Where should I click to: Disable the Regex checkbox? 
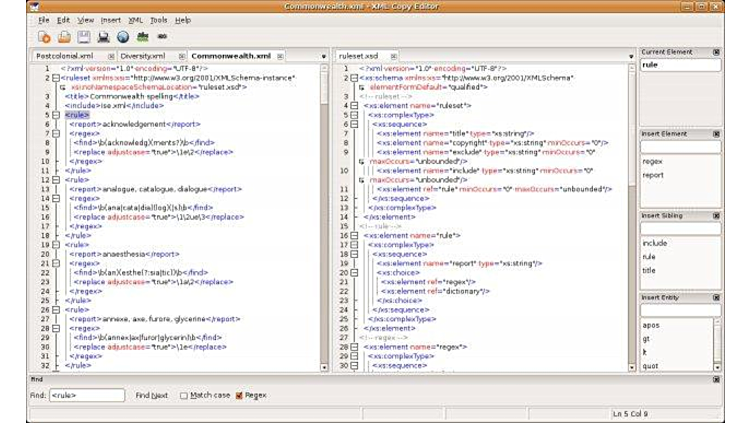pos(239,396)
